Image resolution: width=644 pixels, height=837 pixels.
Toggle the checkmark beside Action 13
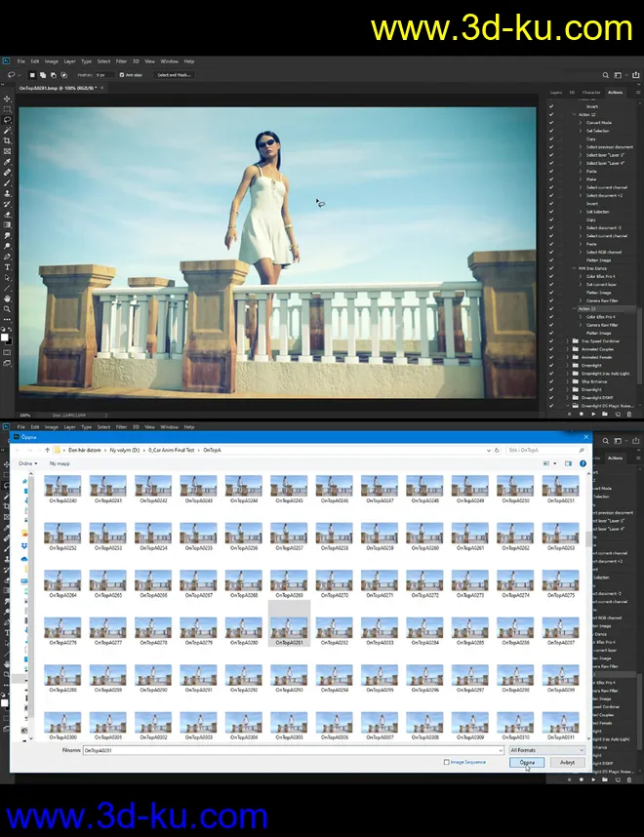click(x=551, y=308)
